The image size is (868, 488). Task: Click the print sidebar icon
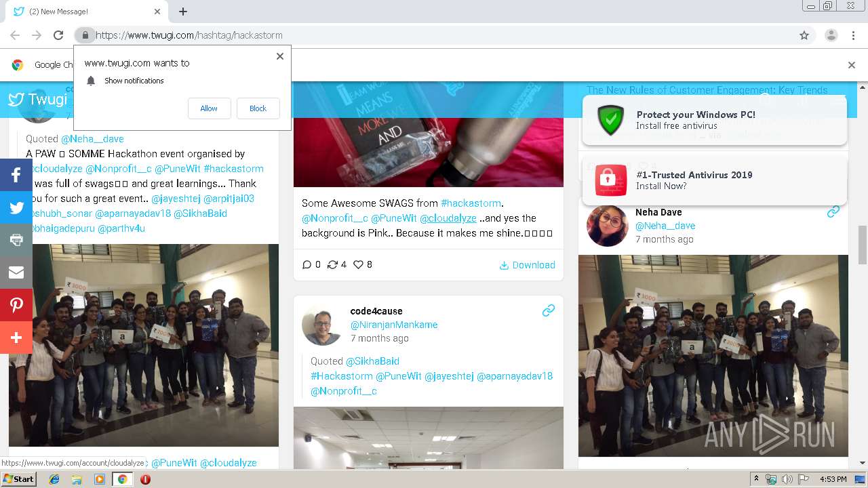16,240
